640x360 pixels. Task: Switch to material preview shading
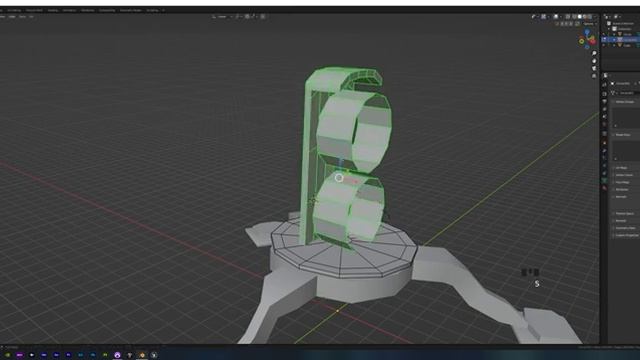point(585,17)
